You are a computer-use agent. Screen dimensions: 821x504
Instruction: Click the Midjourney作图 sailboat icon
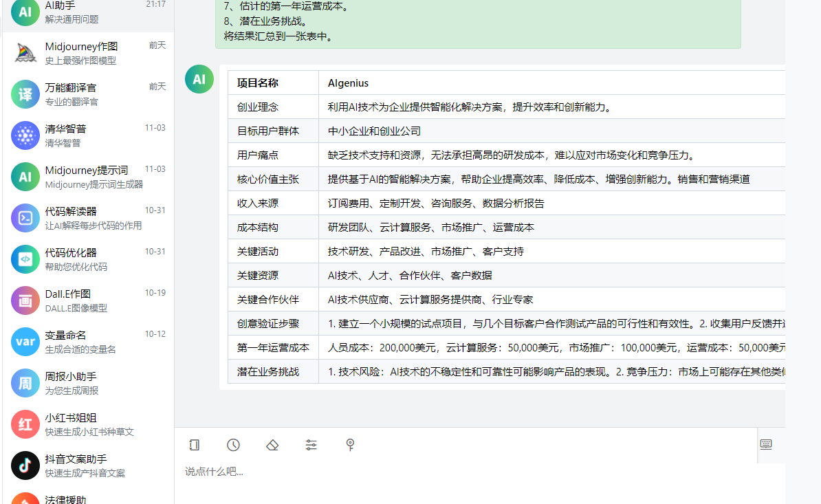click(25, 54)
